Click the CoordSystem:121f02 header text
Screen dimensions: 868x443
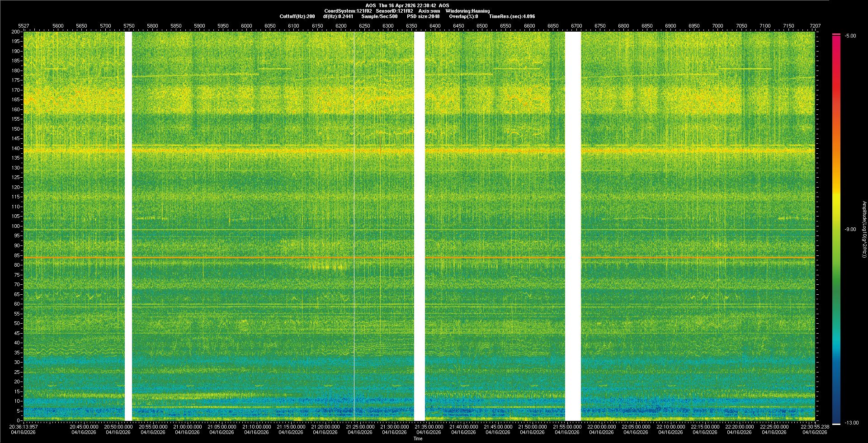pyautogui.click(x=348, y=11)
